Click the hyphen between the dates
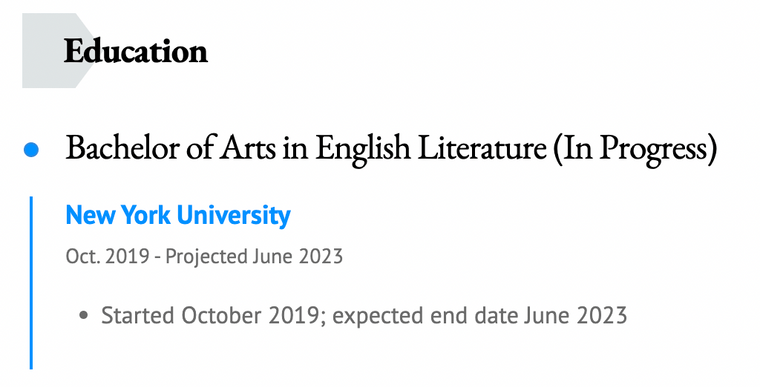Screen dimensions: 760x387 click(x=158, y=258)
